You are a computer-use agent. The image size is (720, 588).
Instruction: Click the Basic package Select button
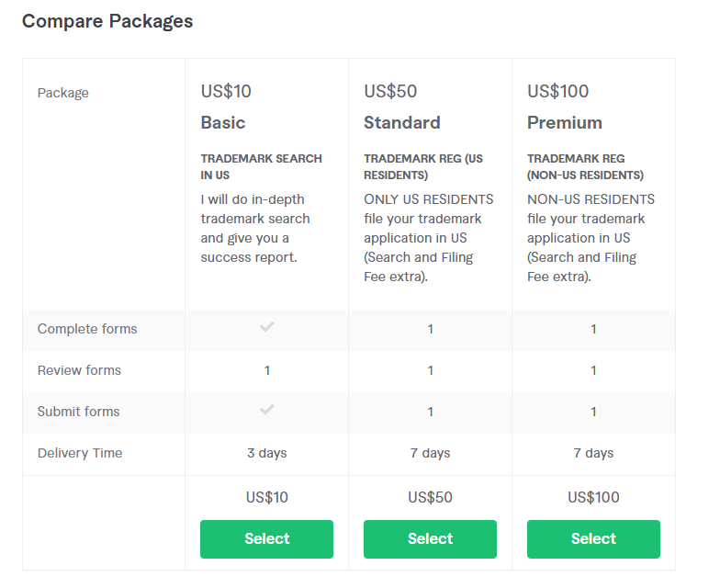pos(266,539)
